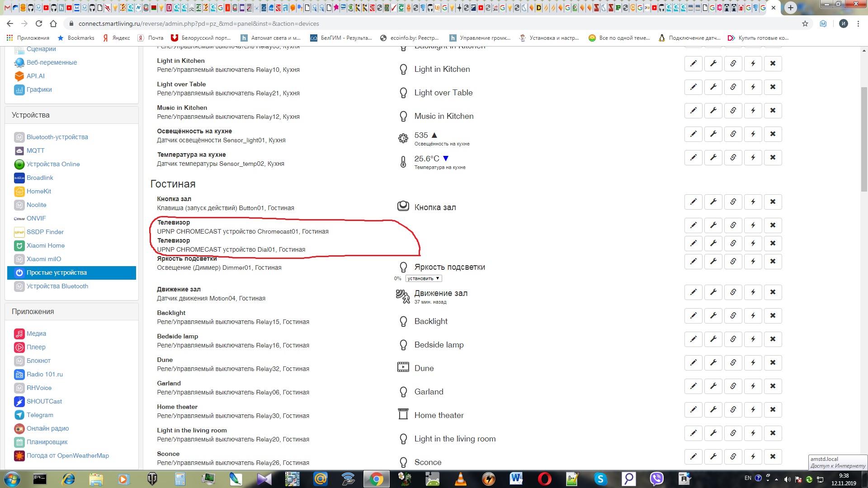Open Chrome three-dot menu

pyautogui.click(x=858, y=23)
